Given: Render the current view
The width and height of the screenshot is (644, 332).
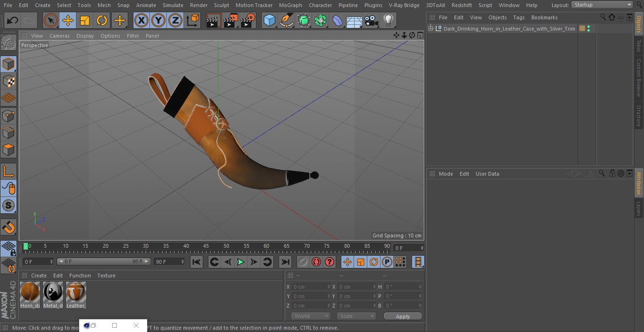Looking at the screenshot, I should coord(214,20).
